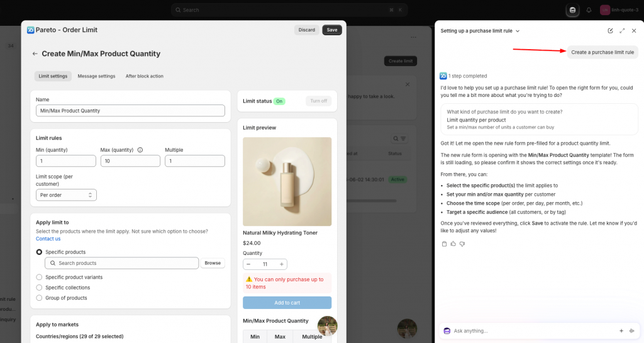
Task: Dismiss the banner in the background page
Action: tap(408, 84)
